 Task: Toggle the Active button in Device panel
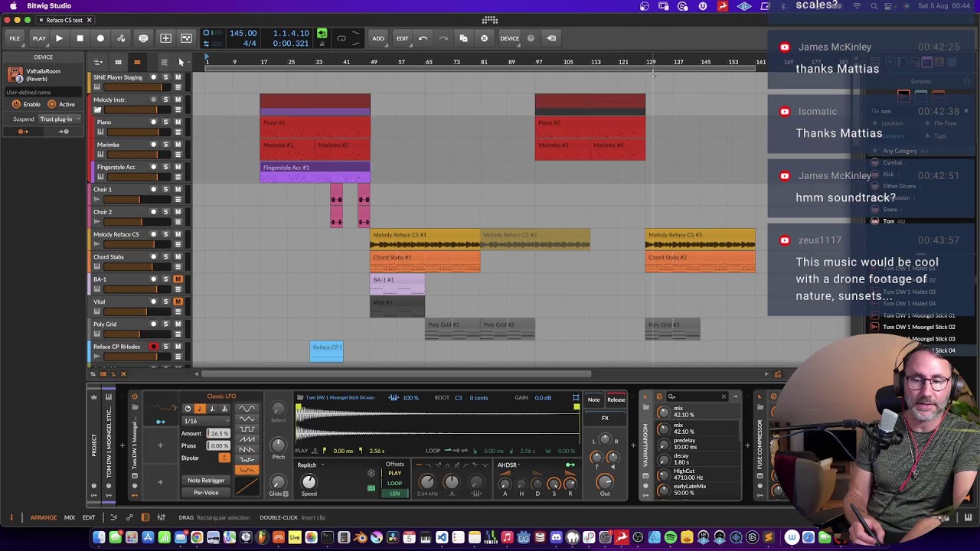coord(62,104)
